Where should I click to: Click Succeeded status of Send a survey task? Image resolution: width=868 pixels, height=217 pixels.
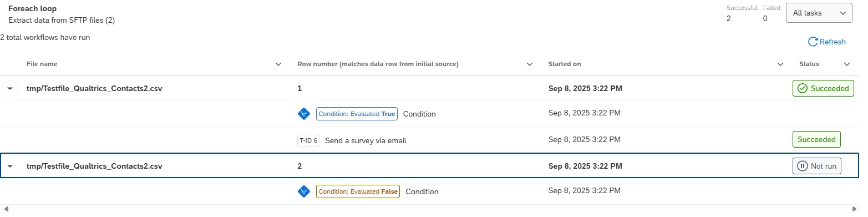coord(816,139)
